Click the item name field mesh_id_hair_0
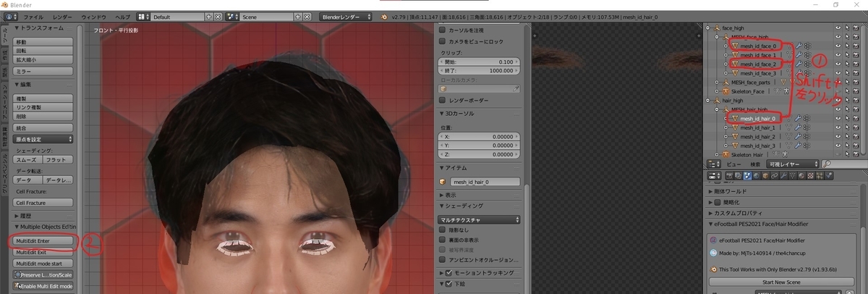 coord(485,182)
